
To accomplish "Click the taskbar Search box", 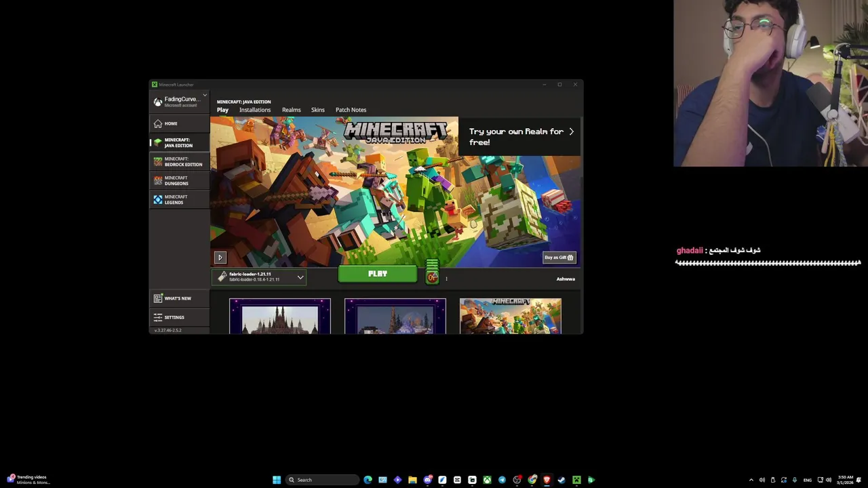I will [322, 480].
